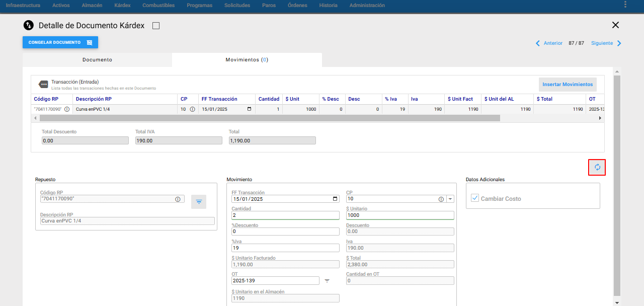Viewport: 644px width, 306px height.
Task: Click the OT input field with 2025-139
Action: pyautogui.click(x=275, y=281)
